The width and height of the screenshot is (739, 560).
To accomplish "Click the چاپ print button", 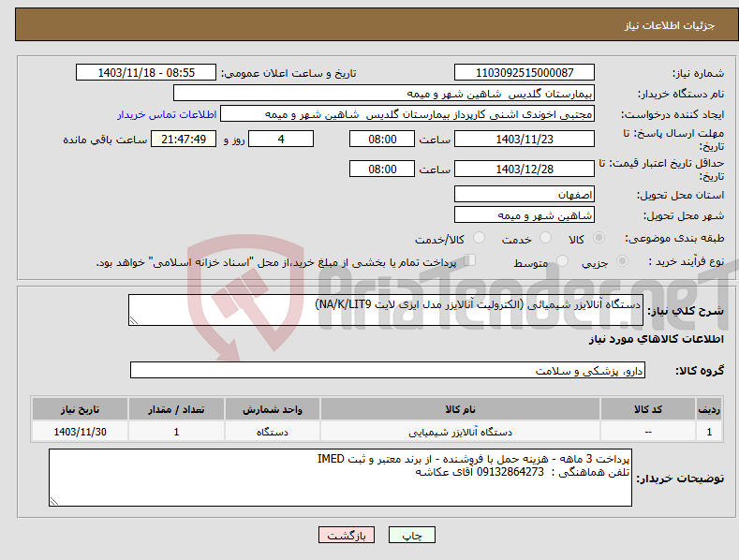I will 412,535.
